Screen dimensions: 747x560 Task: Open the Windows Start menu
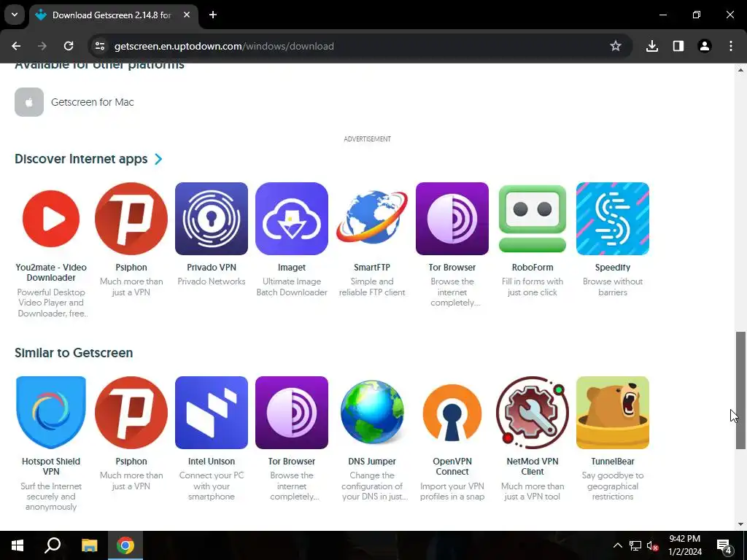pyautogui.click(x=18, y=545)
